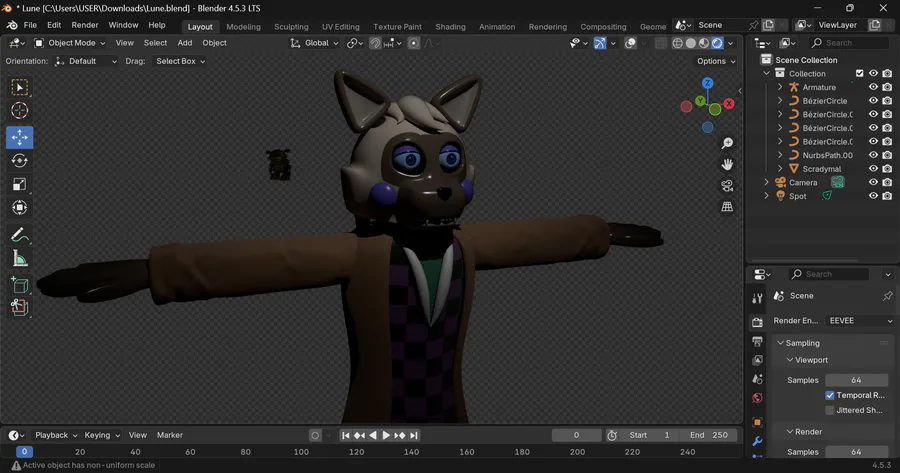Jump to the timeline end frame

414,435
